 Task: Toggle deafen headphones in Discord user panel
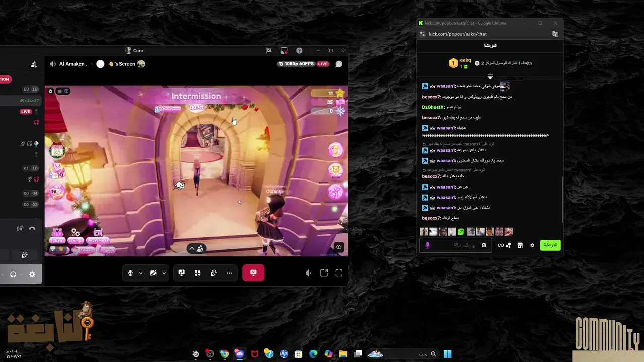[x=13, y=274]
